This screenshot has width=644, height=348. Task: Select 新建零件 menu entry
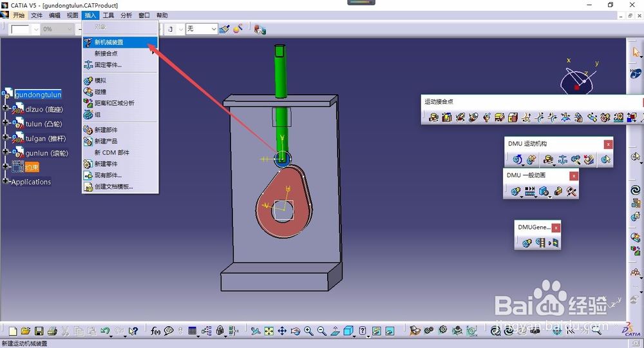pos(120,164)
